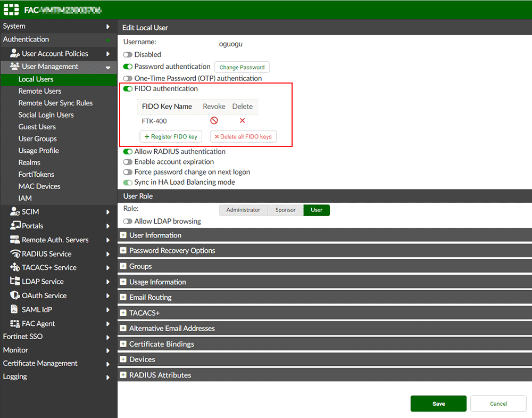Click Change Password button
532x418 pixels.
242,67
